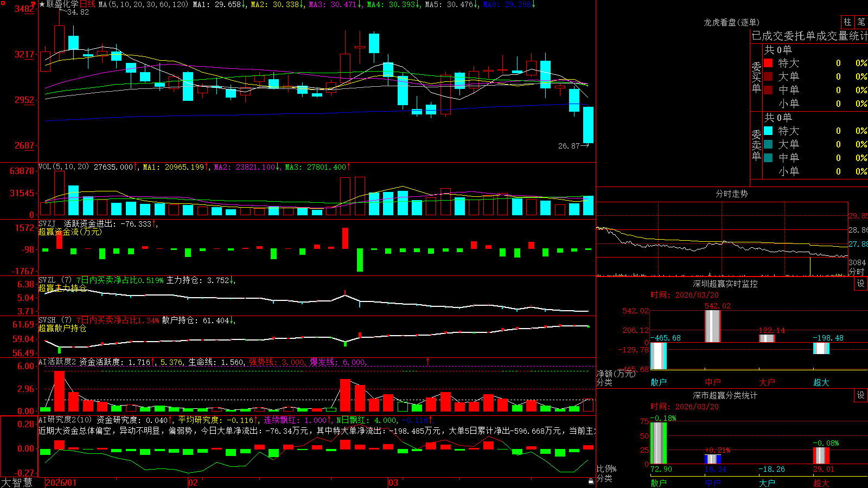Select the 龙虎看盘(逐单) panel title
This screenshot has height=488, width=868.
pos(731,22)
